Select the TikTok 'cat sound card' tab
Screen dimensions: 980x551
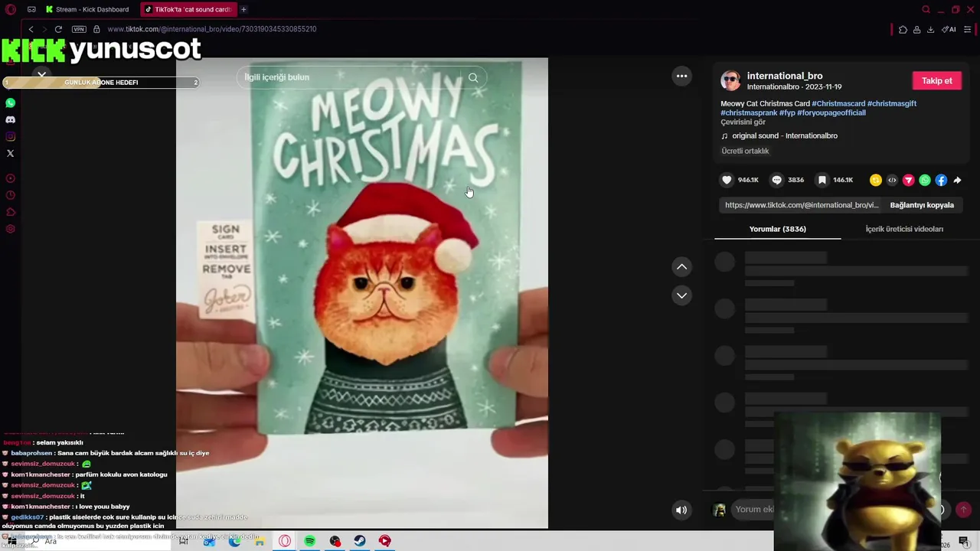[188, 10]
